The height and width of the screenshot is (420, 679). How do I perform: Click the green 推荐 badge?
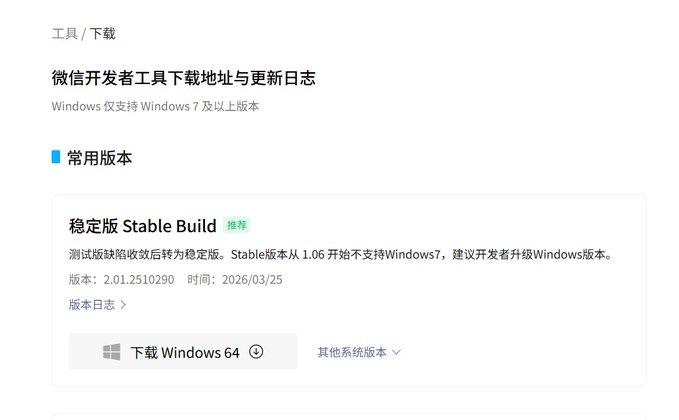pos(237,225)
